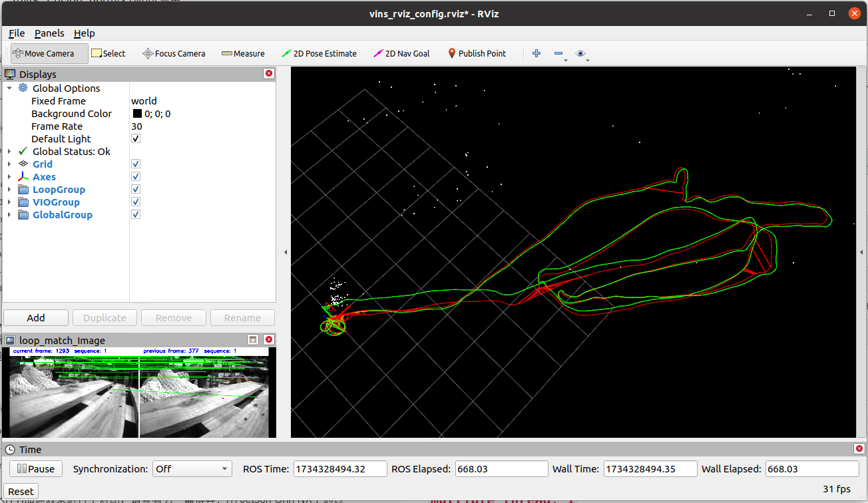This screenshot has height=503, width=868.
Task: Select the Fixed Frame property row label
Action: (x=59, y=101)
